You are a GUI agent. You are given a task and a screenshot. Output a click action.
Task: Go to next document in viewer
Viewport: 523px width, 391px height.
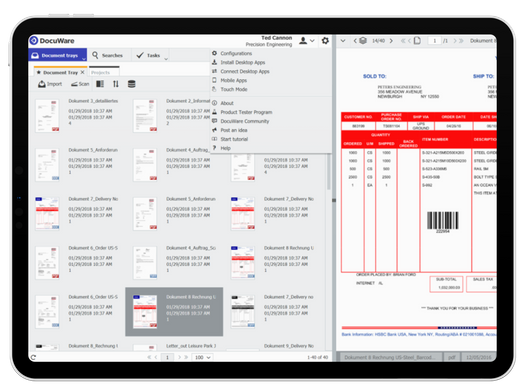pos(391,41)
